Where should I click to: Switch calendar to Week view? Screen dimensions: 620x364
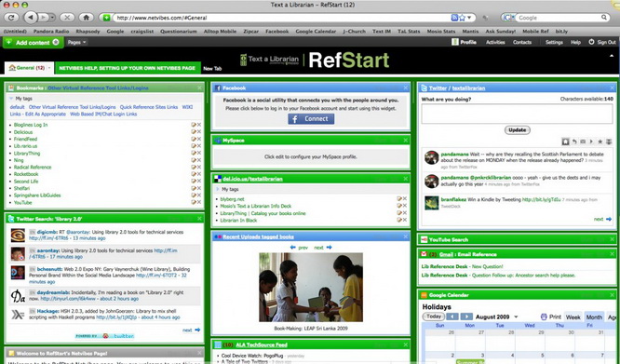(x=573, y=317)
